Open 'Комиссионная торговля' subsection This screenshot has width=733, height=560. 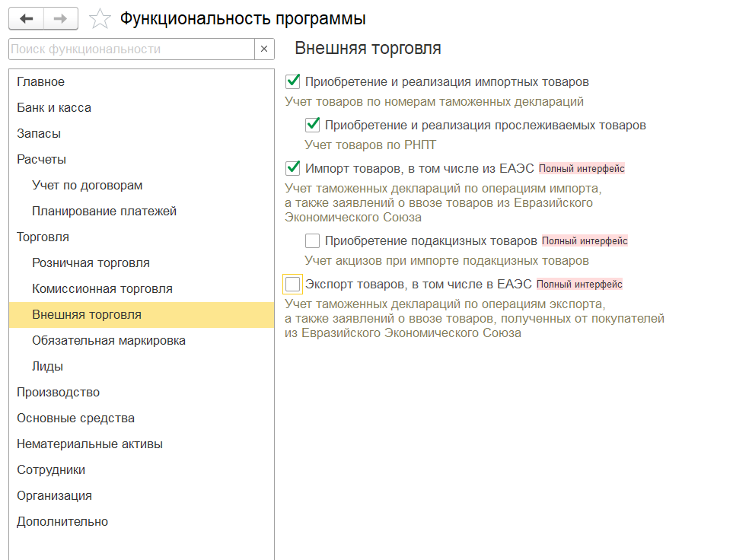[141, 289]
